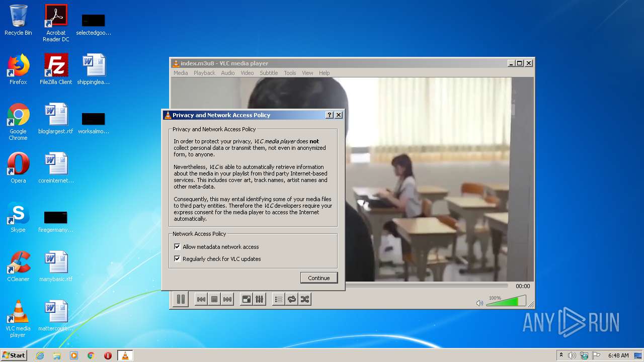This screenshot has height=362, width=644.
Task: Switch to VLC taskbar button
Action: point(125,355)
